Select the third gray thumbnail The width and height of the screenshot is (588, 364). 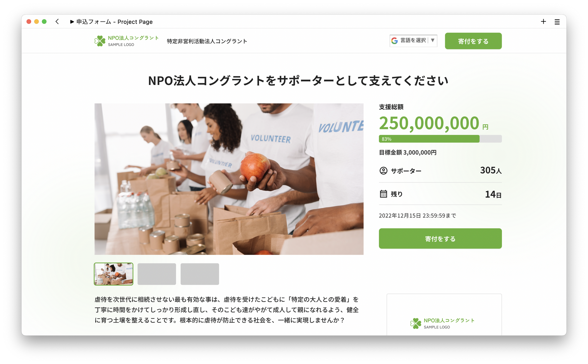tap(200, 274)
